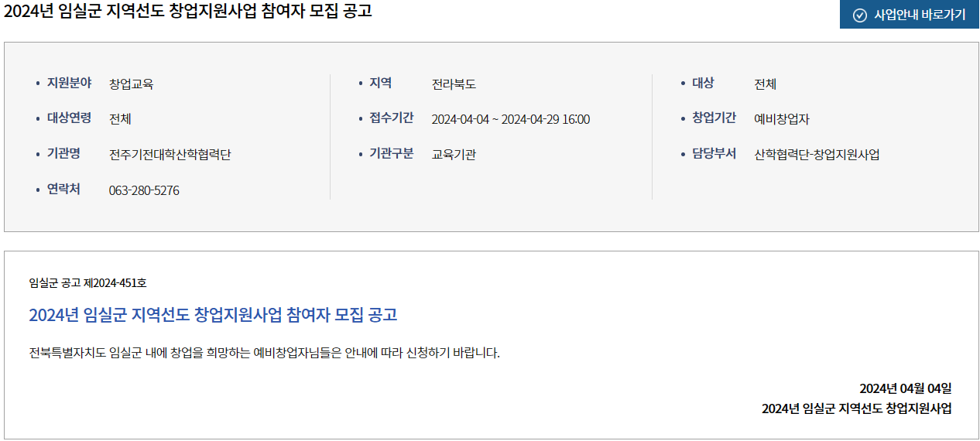Click the 담당부서 value 산학협력단-창업지원사업
The image size is (980, 441).
pos(817,154)
